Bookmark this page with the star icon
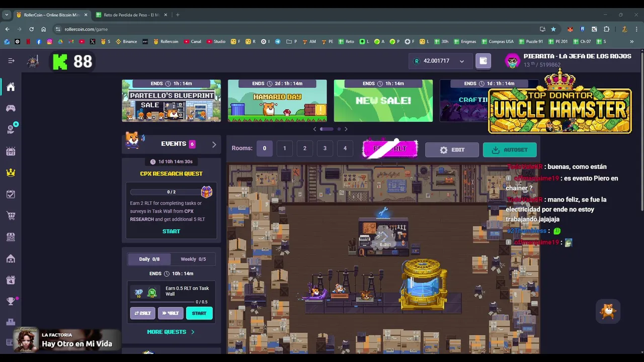The height and width of the screenshot is (362, 644). [553, 29]
